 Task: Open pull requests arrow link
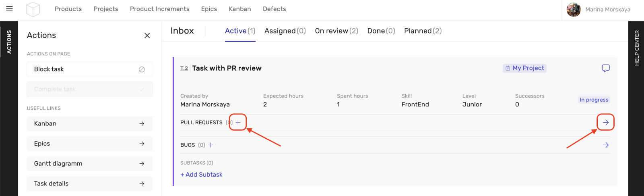tap(605, 123)
